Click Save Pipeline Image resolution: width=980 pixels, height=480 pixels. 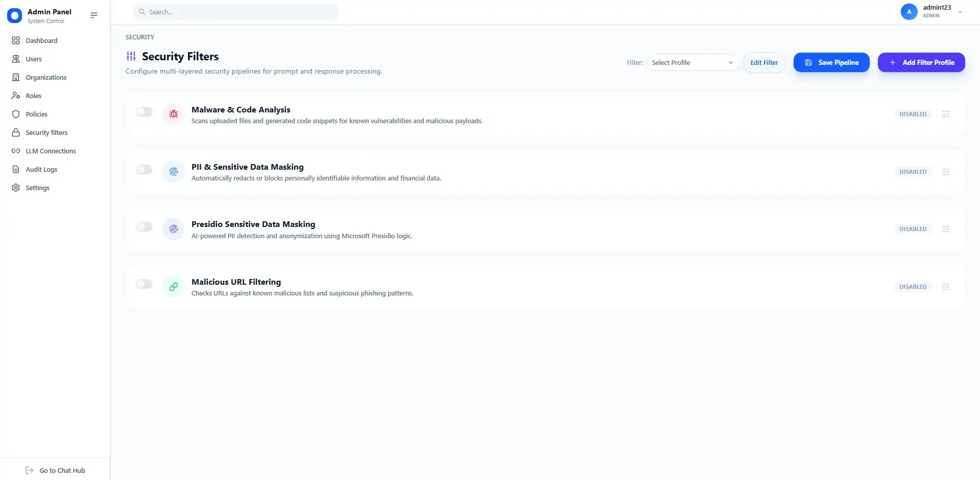point(831,62)
